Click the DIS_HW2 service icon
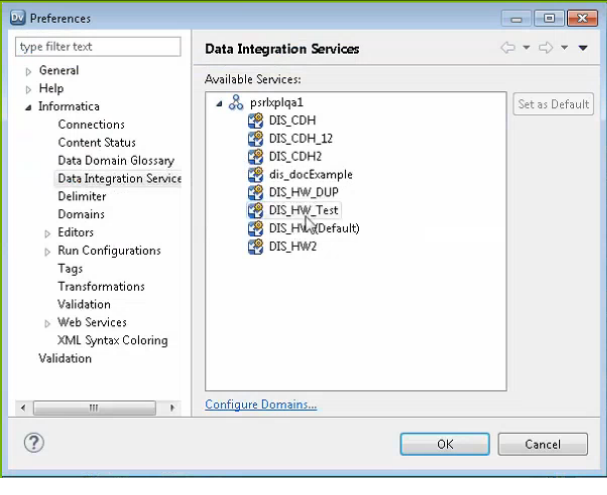Image resolution: width=607 pixels, height=495 pixels. coord(255,247)
